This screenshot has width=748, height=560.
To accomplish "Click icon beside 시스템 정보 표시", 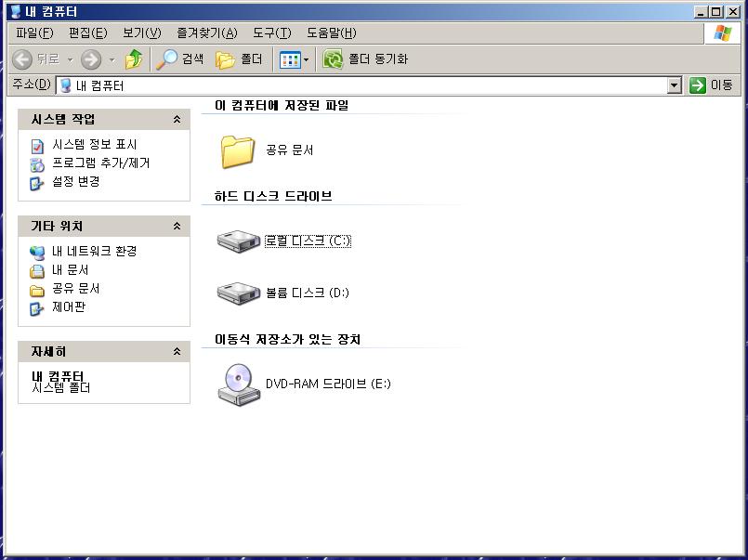I will coord(37,146).
